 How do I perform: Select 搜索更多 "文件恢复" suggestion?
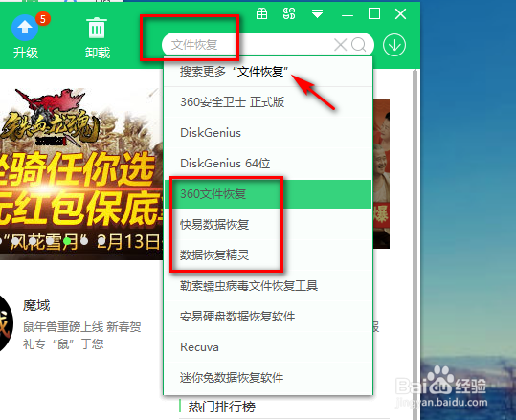pyautogui.click(x=268, y=72)
